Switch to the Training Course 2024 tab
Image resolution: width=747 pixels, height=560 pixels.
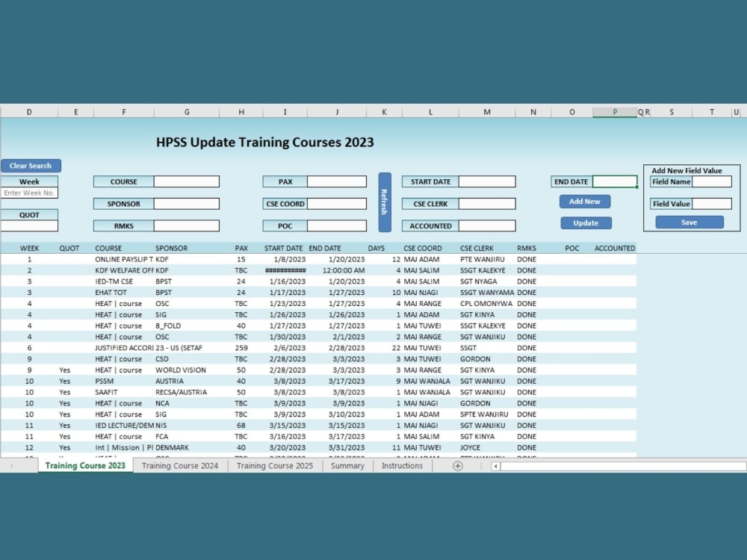pos(179,465)
